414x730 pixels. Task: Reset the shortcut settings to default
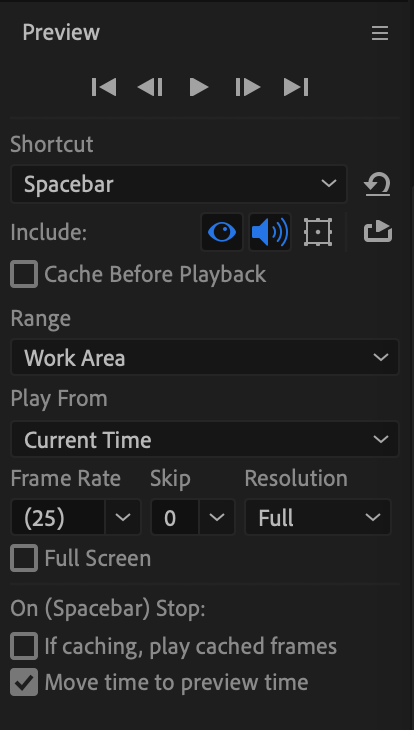(377, 184)
